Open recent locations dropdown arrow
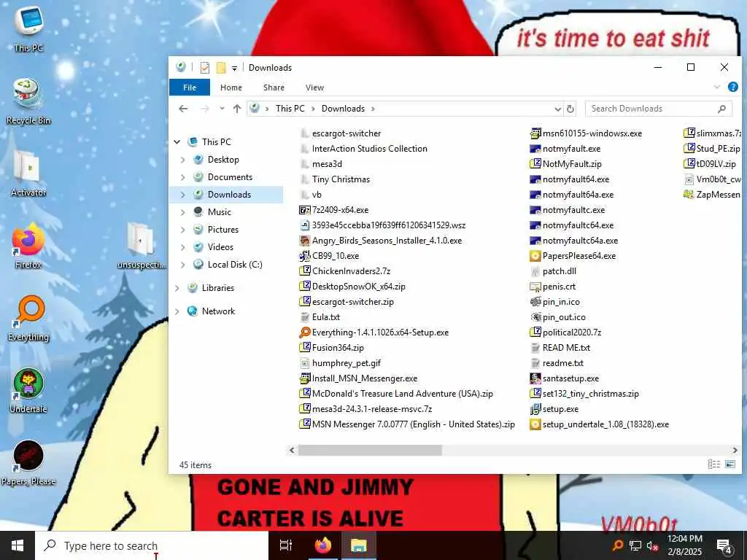 tap(222, 109)
